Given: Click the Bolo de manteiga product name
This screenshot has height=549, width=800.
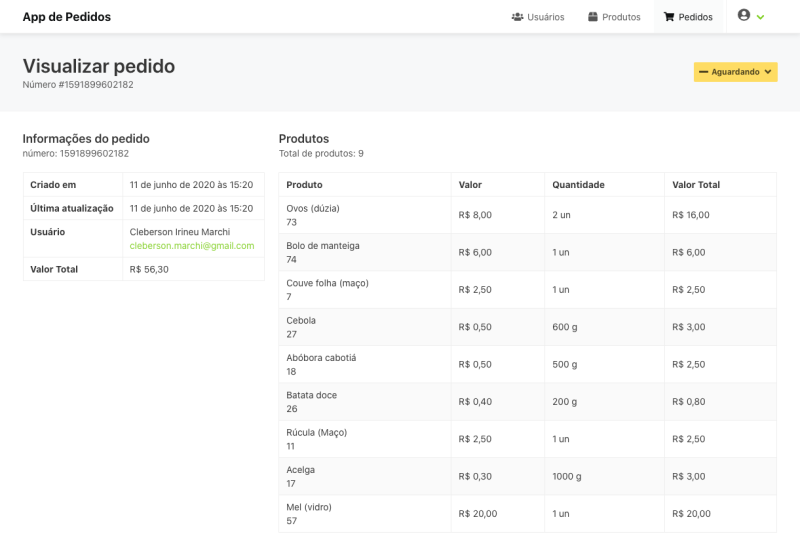Looking at the screenshot, I should 322,246.
